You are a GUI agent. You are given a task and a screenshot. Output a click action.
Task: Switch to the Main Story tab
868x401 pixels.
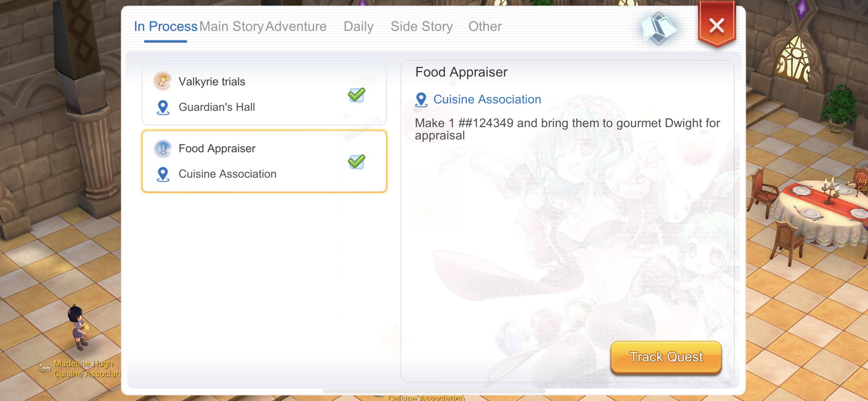[x=232, y=26]
